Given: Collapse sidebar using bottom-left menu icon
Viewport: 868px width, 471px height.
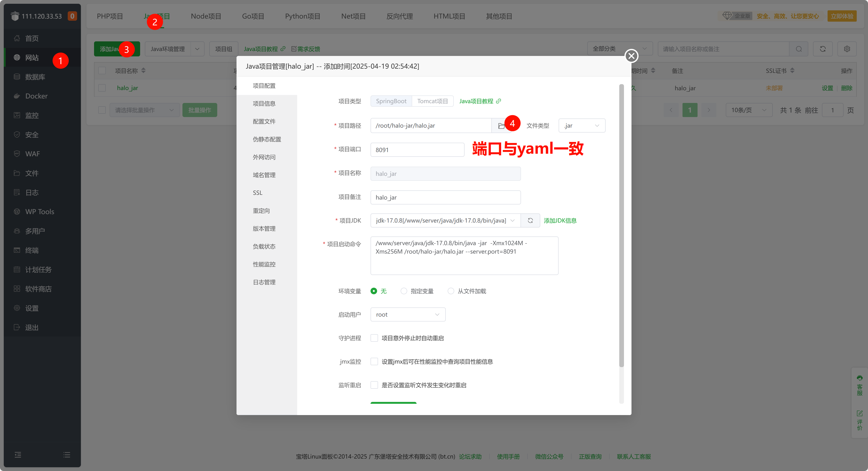Looking at the screenshot, I should 18,455.
